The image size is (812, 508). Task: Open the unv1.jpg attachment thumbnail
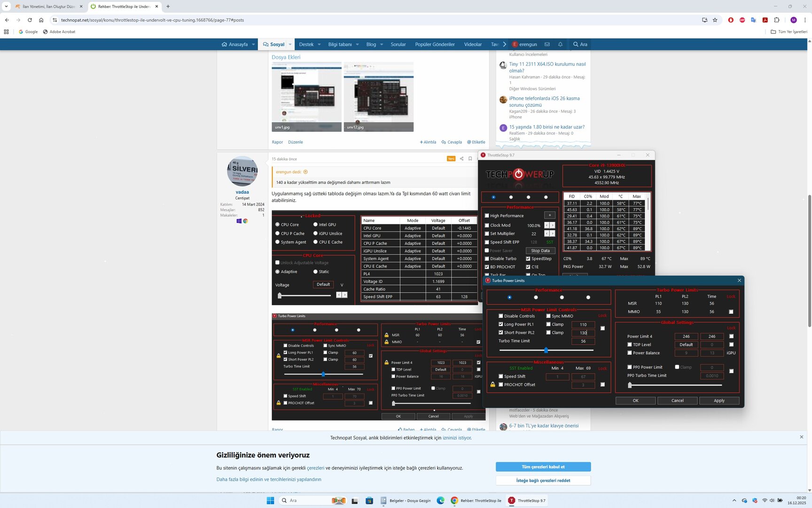tap(306, 97)
